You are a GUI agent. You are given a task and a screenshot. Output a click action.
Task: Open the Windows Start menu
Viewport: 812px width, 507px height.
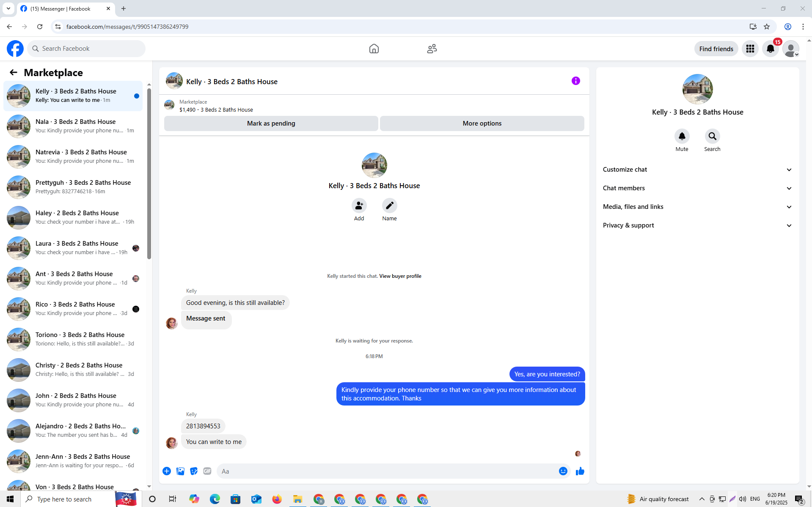point(10,499)
